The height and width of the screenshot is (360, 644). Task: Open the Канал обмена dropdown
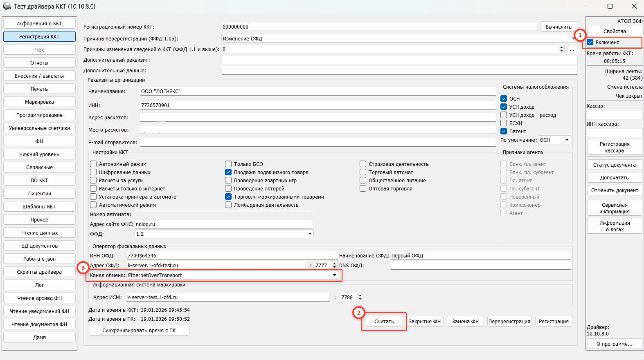coord(334,275)
